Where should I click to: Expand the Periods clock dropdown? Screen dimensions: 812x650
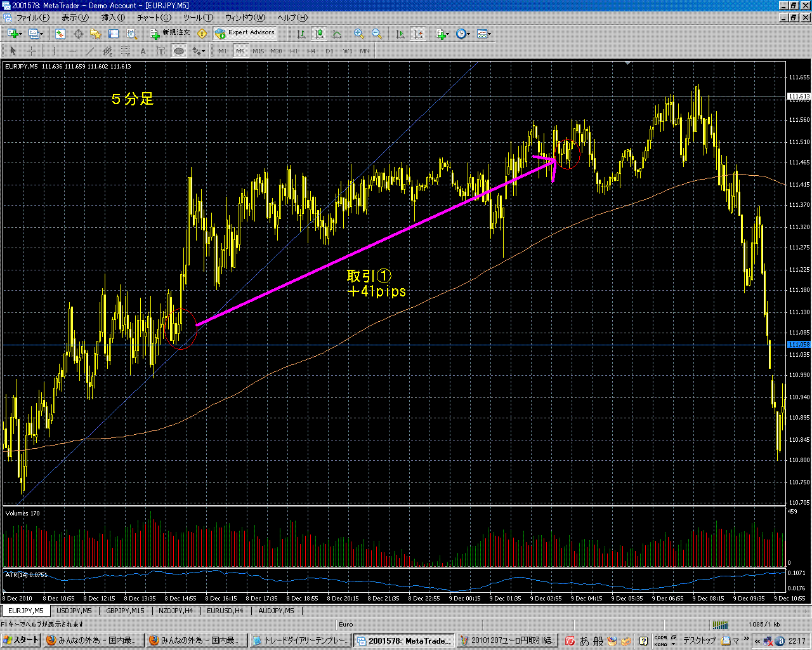coord(469,34)
